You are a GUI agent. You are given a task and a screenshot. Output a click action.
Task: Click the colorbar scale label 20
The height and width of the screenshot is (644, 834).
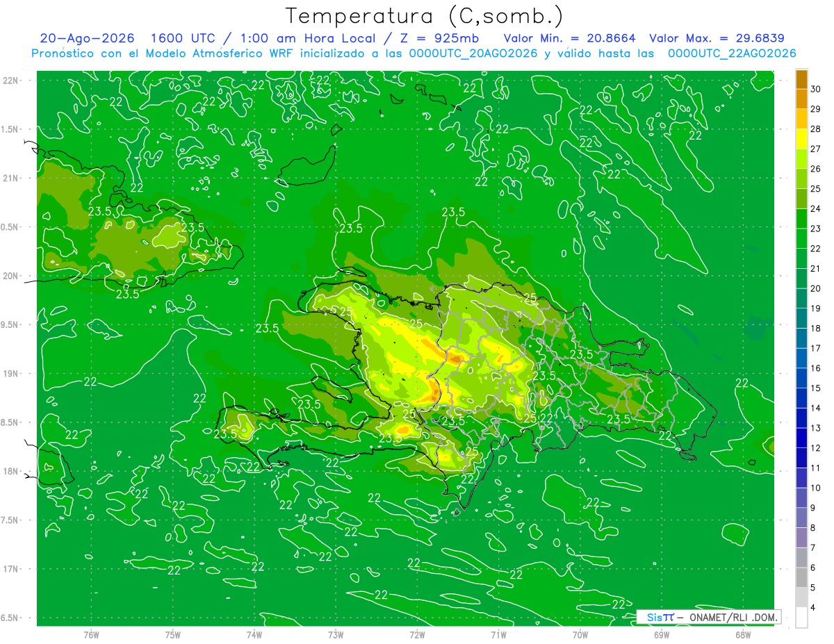tap(815, 288)
